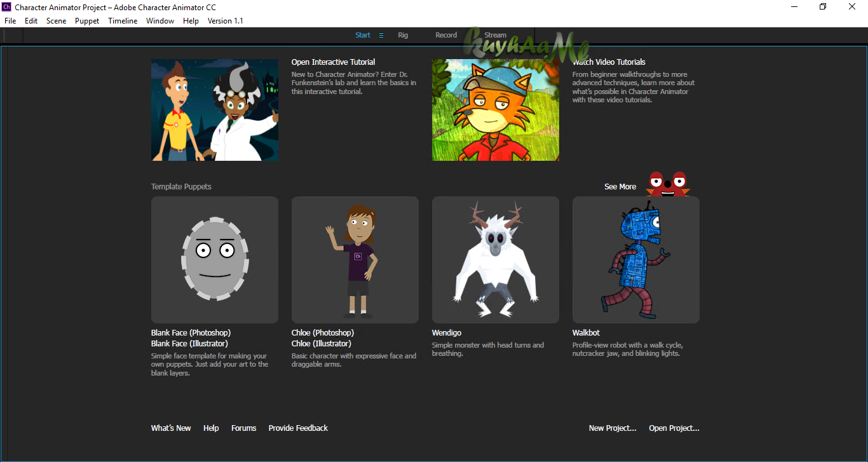The height and width of the screenshot is (462, 868).
Task: Click Provide Feedback link
Action: click(298, 428)
